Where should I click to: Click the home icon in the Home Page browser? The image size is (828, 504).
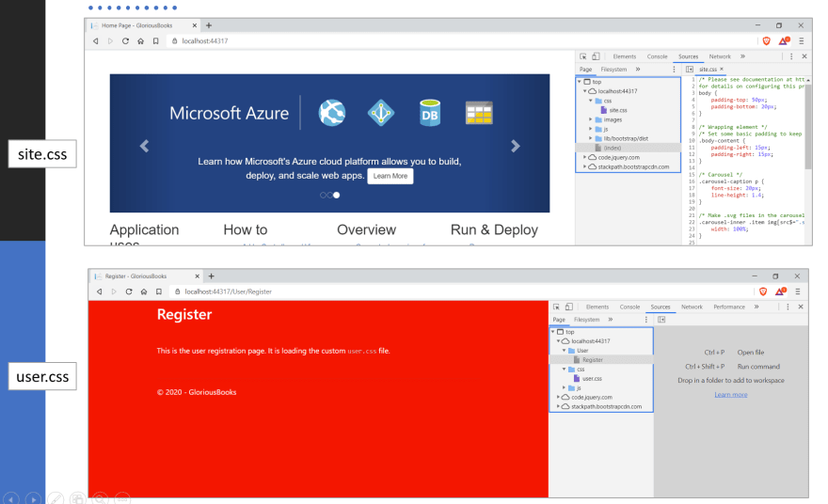tap(140, 41)
